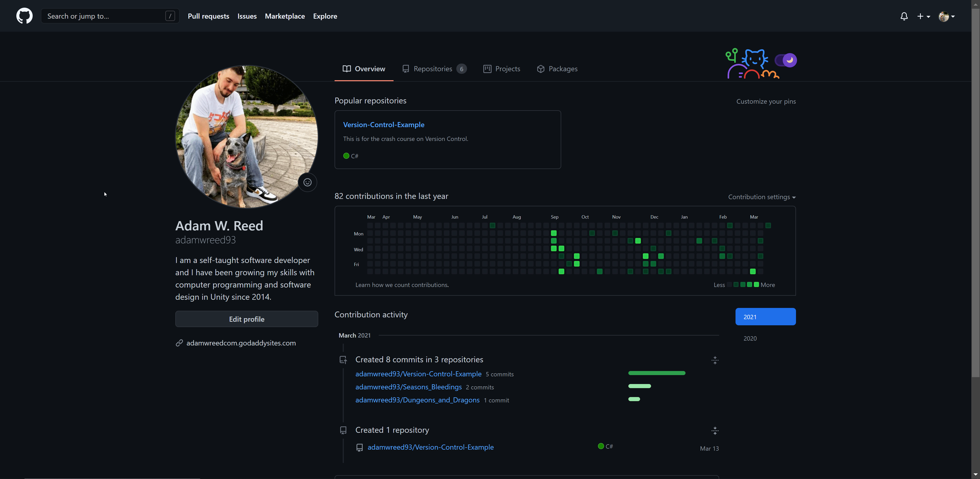Toggle the dark mode moon switch

pos(786,60)
